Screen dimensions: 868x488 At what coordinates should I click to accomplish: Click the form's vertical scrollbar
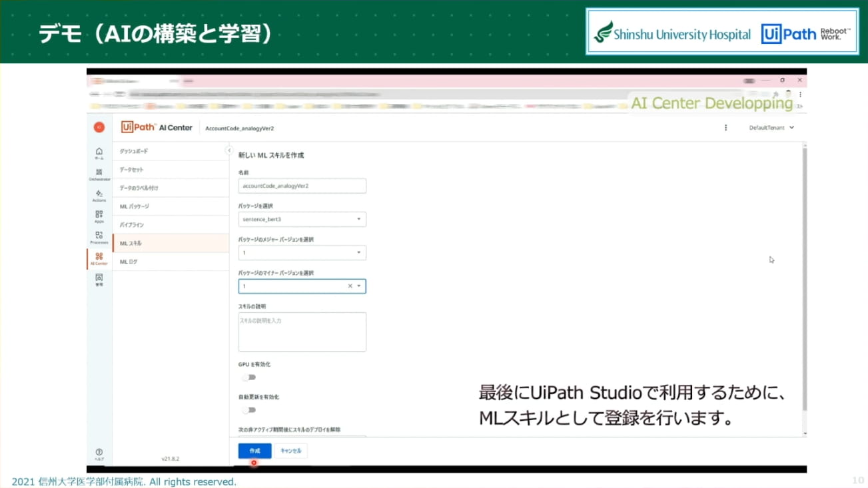tap(803, 280)
